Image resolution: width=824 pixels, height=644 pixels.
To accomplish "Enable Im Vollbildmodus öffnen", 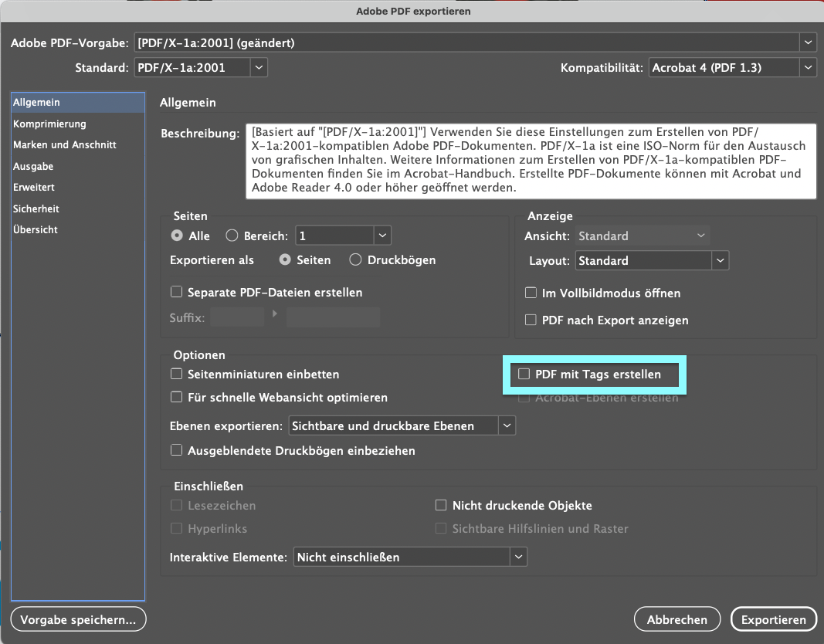I will [x=531, y=293].
